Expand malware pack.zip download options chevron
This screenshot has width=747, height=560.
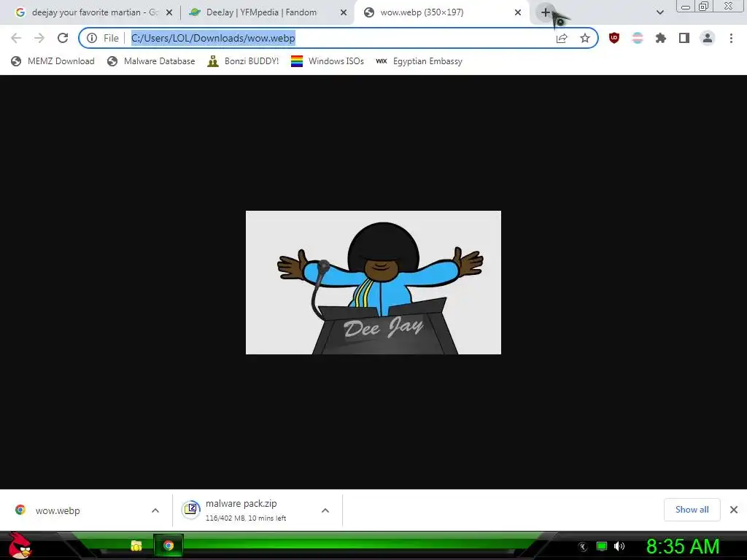pos(325,510)
